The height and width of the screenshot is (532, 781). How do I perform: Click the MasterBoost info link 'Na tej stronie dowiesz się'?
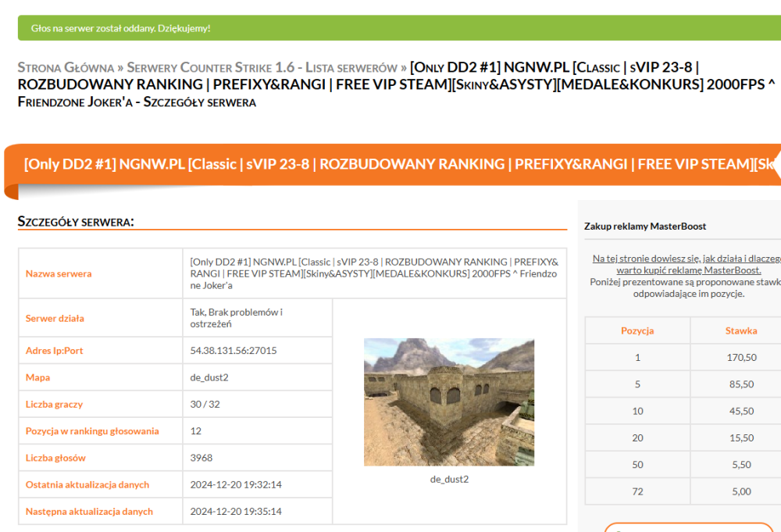coord(686,264)
